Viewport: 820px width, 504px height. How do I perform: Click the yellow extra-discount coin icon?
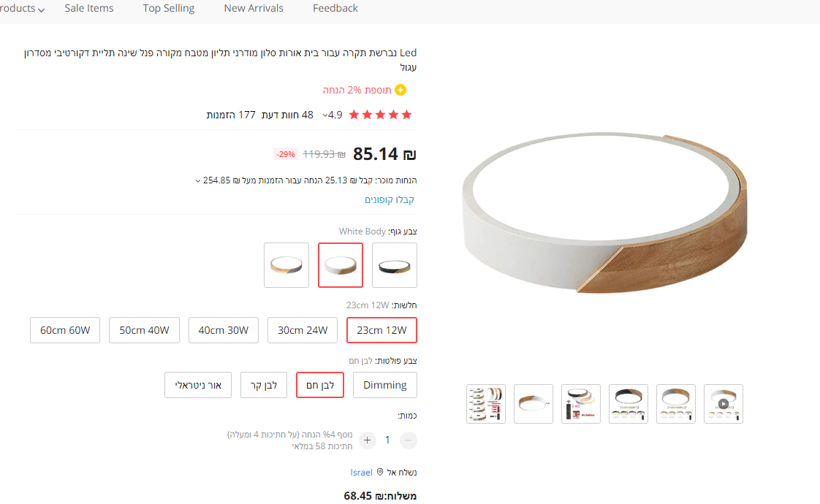tap(400, 90)
